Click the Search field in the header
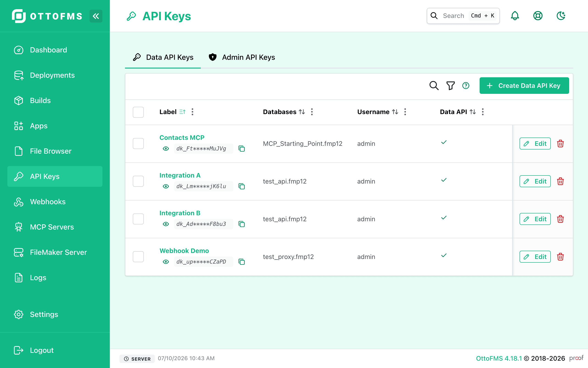This screenshot has height=368, width=588. [463, 16]
